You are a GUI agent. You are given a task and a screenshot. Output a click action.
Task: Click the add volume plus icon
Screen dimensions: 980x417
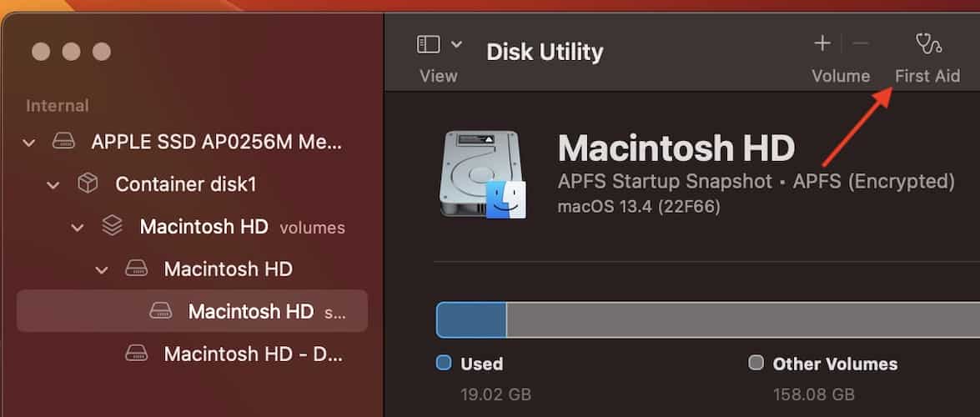(x=822, y=43)
